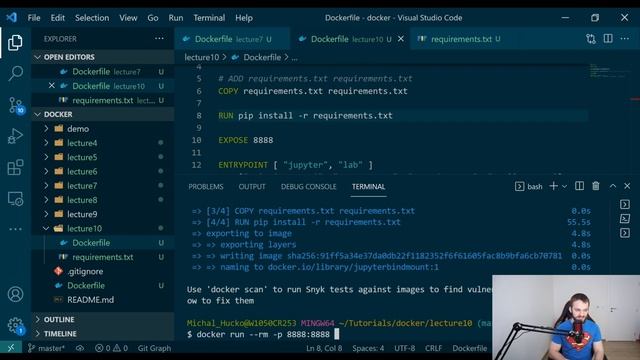Open the Edit menu
Viewport: 640px width, 360px height.
58,18
